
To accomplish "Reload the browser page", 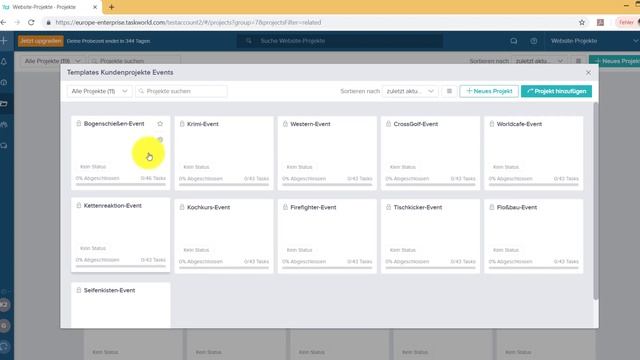I will pyautogui.click(x=31, y=22).
